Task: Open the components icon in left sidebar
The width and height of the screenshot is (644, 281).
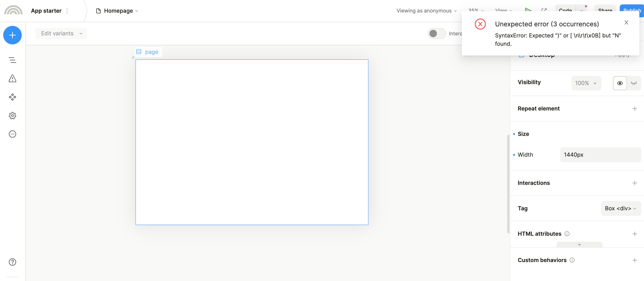Action: point(12,97)
